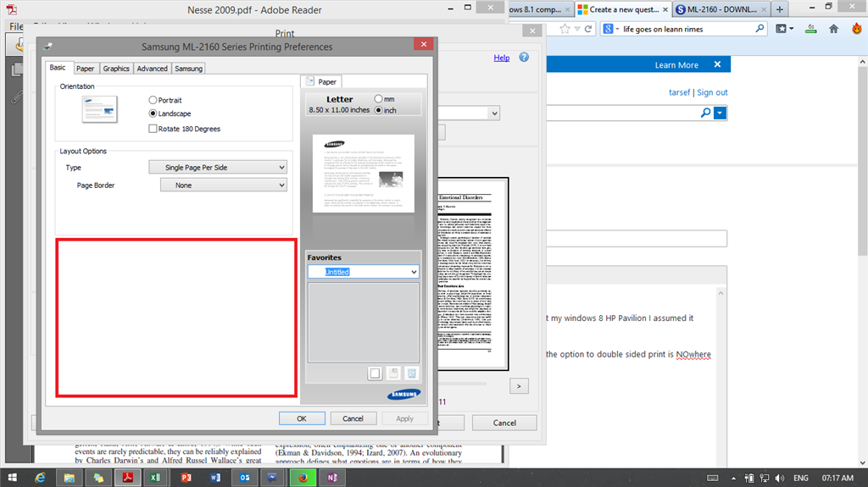Open the site search scope dropdown

[x=720, y=113]
